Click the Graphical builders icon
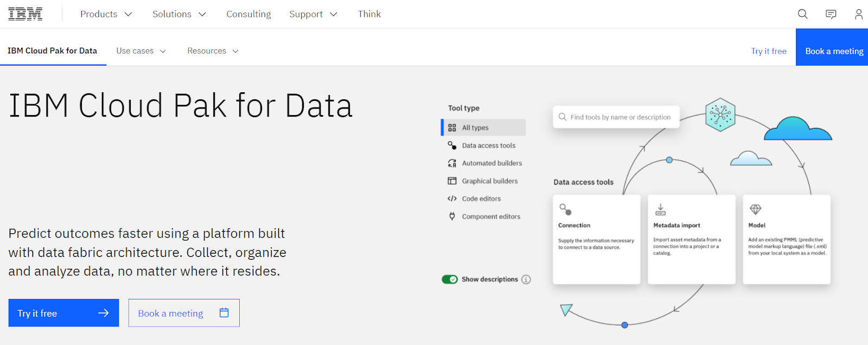The height and width of the screenshot is (345, 868). click(x=452, y=181)
